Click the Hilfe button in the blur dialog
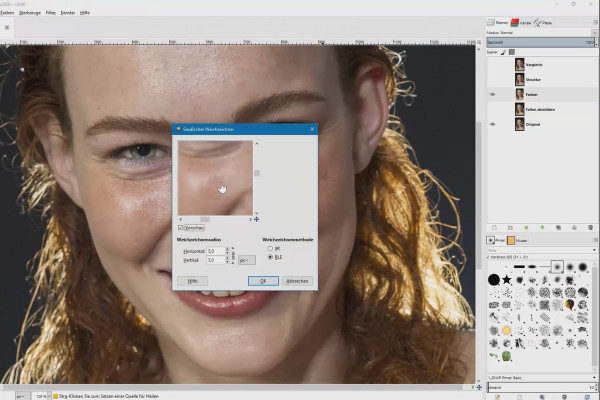Image resolution: width=600 pixels, height=400 pixels. (192, 281)
